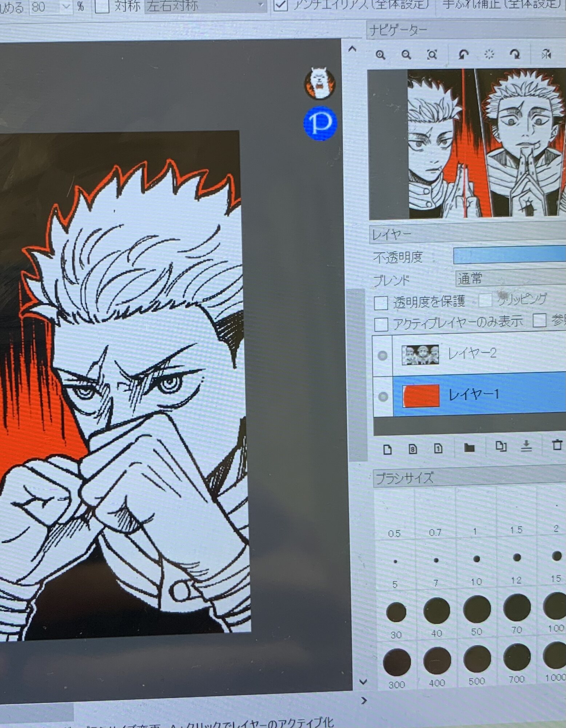Image resolution: width=566 pixels, height=728 pixels.
Task: Select brush size 0.5
Action: (394, 514)
